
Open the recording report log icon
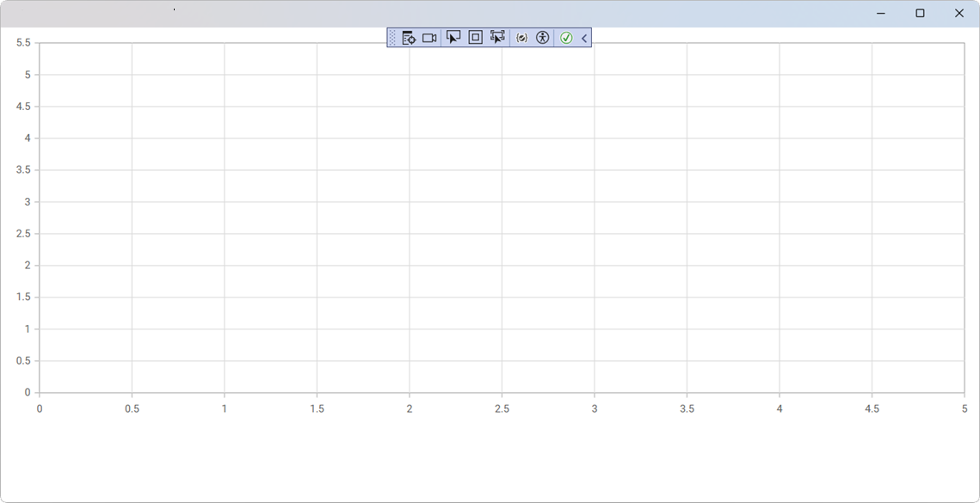coord(407,38)
